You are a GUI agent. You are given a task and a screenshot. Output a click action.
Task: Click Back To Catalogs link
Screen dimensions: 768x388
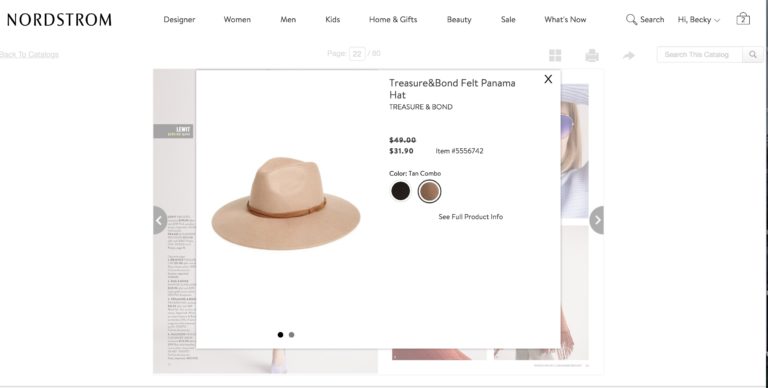29,54
